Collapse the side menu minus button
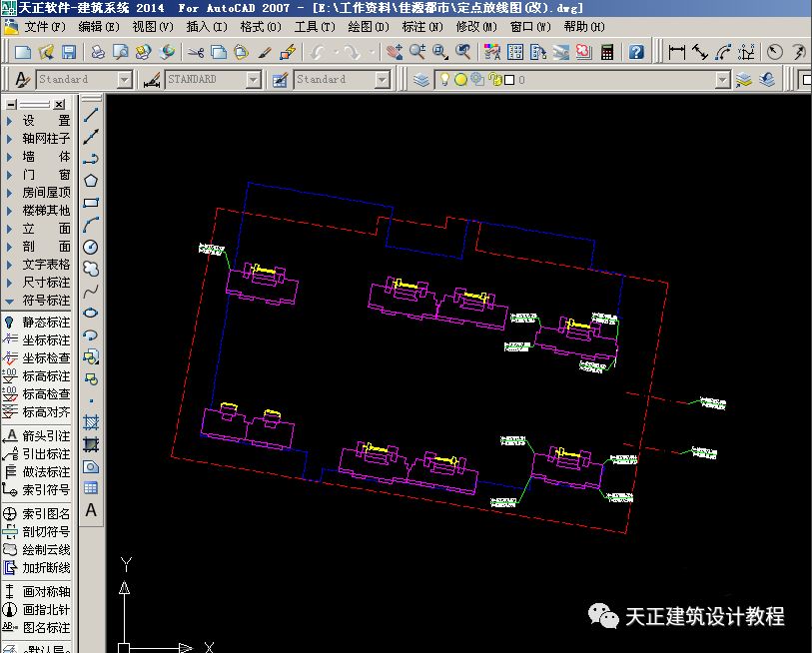This screenshot has width=812, height=653. pyautogui.click(x=11, y=104)
